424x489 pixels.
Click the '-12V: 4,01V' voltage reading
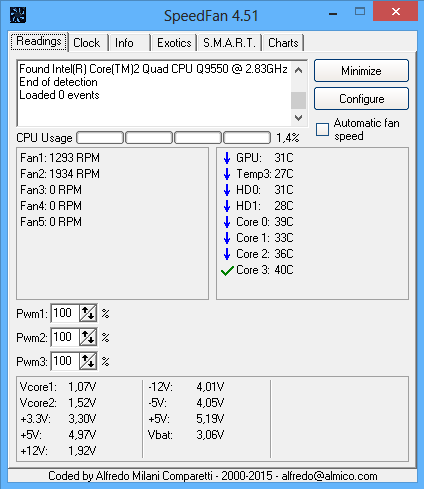click(x=186, y=387)
